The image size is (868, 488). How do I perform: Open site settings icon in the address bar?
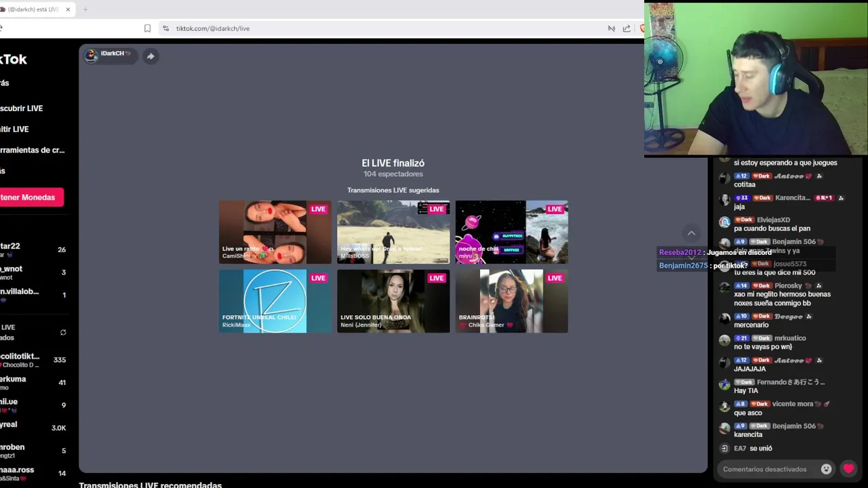pyautogui.click(x=165, y=28)
